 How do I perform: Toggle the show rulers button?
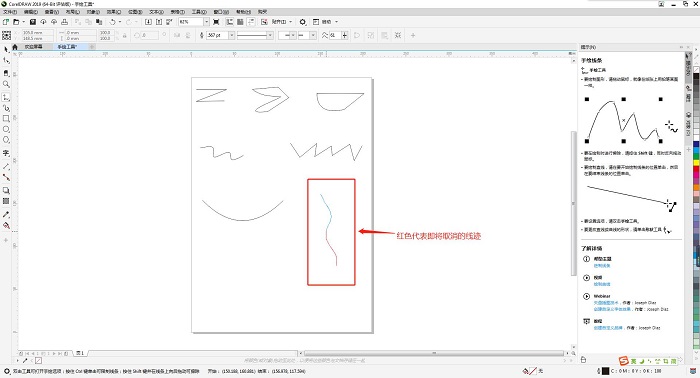229,22
